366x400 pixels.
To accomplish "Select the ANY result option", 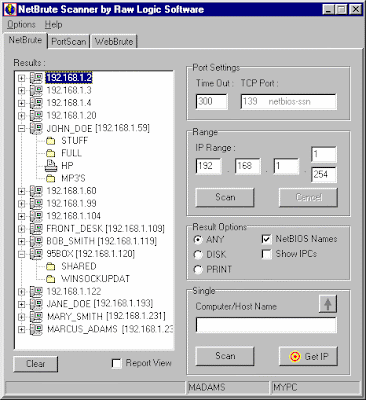I will click(198, 239).
